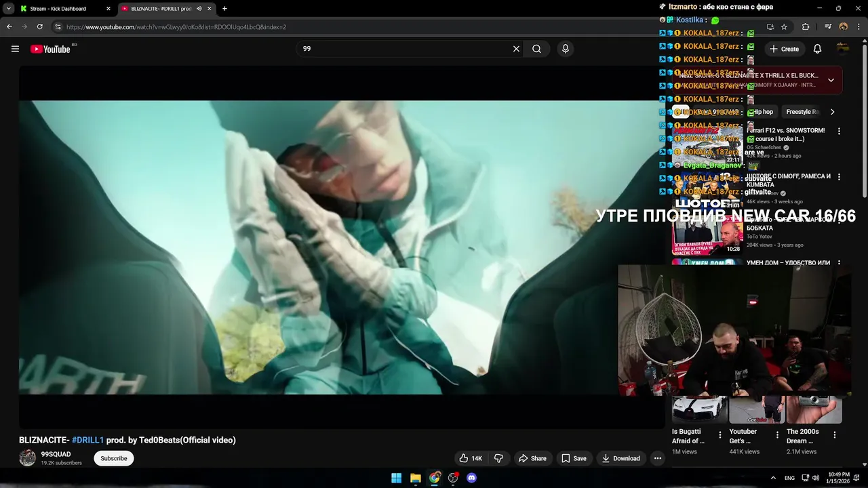Open the YouTube guide hamburger menu

[x=15, y=49]
